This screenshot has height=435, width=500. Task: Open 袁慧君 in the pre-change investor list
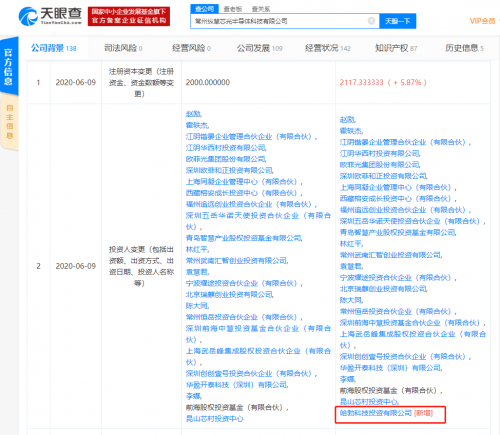tap(197, 272)
